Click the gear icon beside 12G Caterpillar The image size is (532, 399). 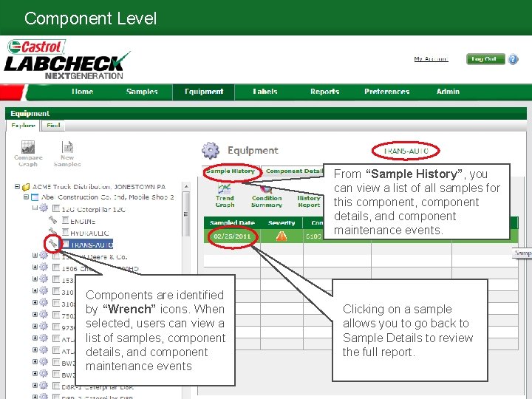pyautogui.click(x=44, y=208)
